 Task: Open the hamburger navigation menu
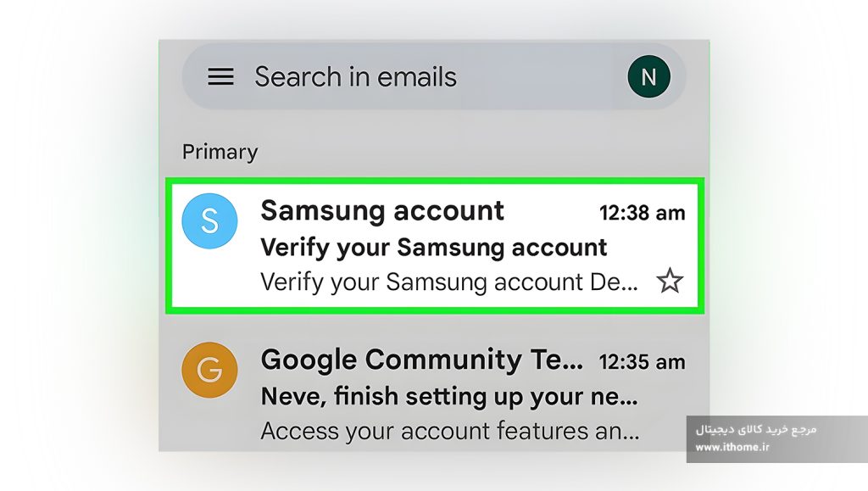click(220, 76)
